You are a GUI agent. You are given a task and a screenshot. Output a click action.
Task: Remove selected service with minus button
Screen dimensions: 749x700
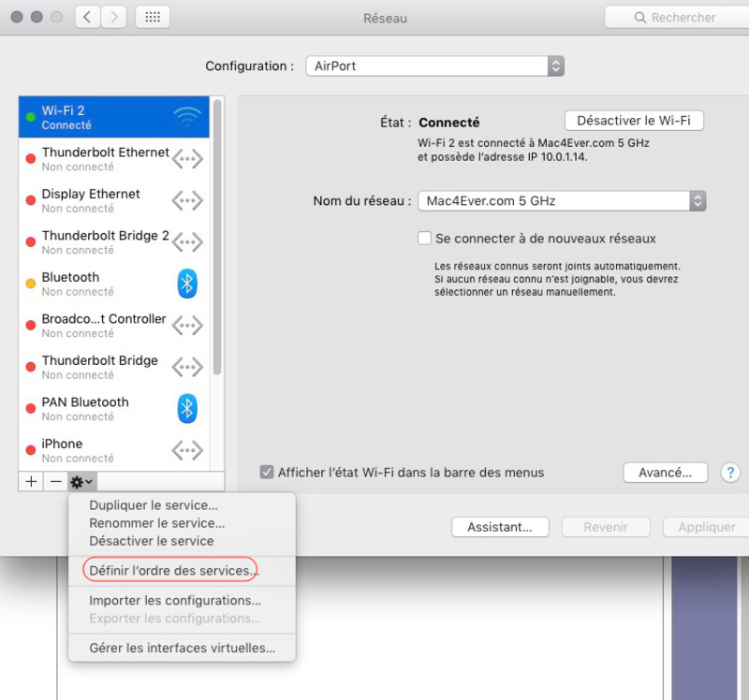coord(56,481)
